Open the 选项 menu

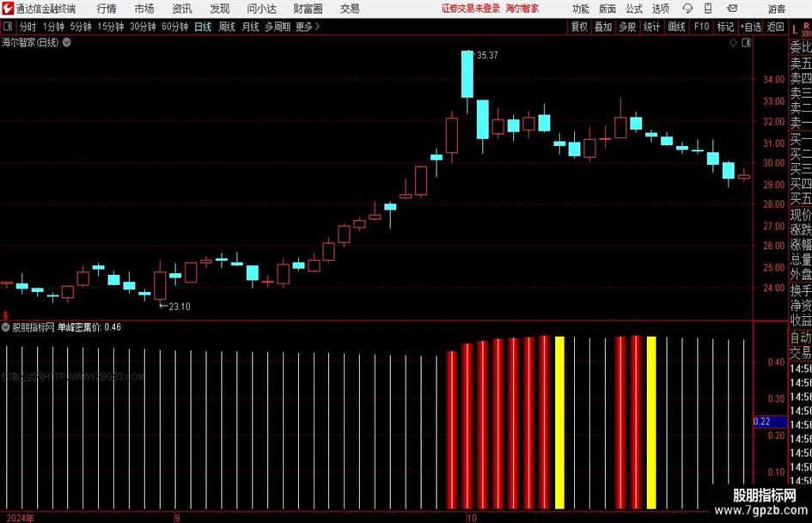(660, 9)
